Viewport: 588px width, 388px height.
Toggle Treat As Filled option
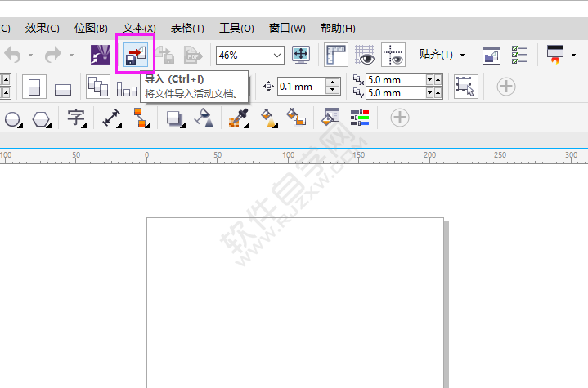466,87
